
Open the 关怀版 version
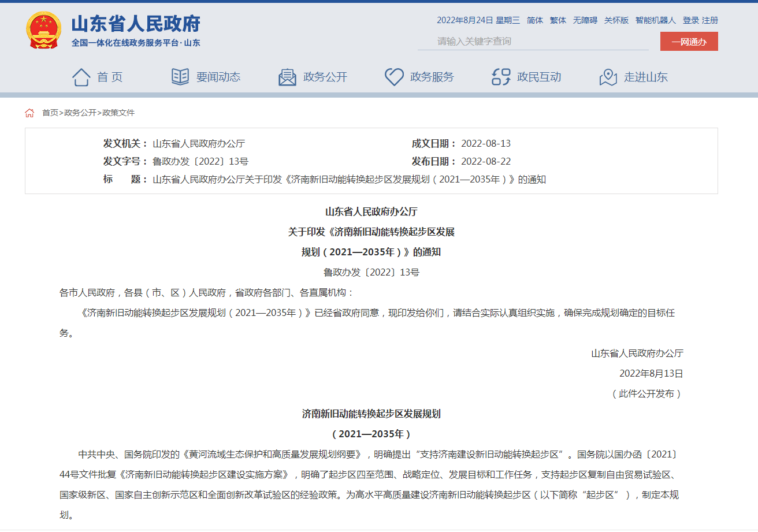pos(617,20)
